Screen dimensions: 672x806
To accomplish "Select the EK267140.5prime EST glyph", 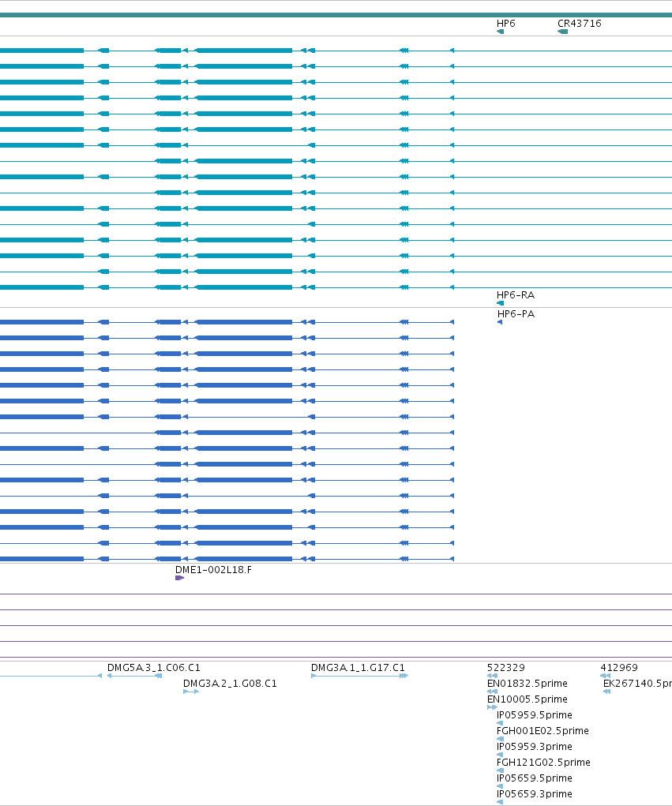I will click(606, 692).
